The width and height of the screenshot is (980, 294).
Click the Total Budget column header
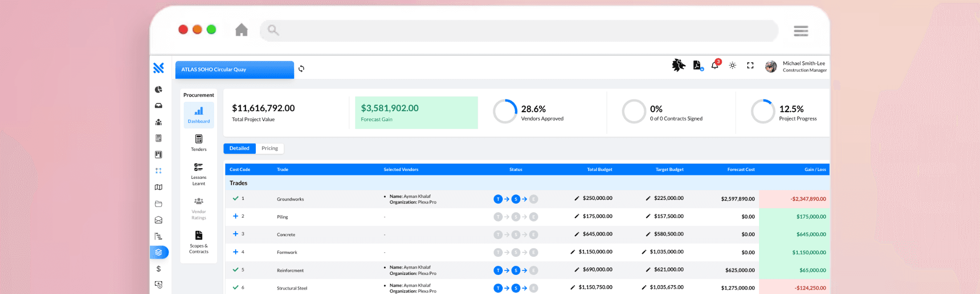(x=599, y=170)
